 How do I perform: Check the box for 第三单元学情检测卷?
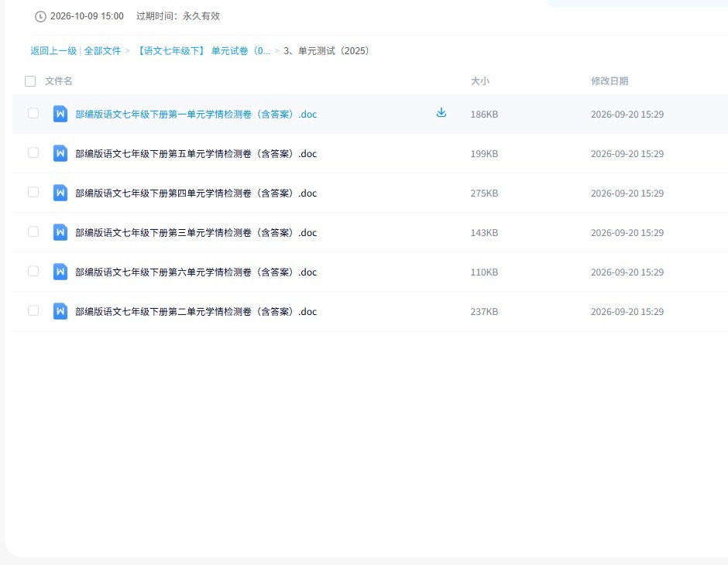click(x=33, y=231)
